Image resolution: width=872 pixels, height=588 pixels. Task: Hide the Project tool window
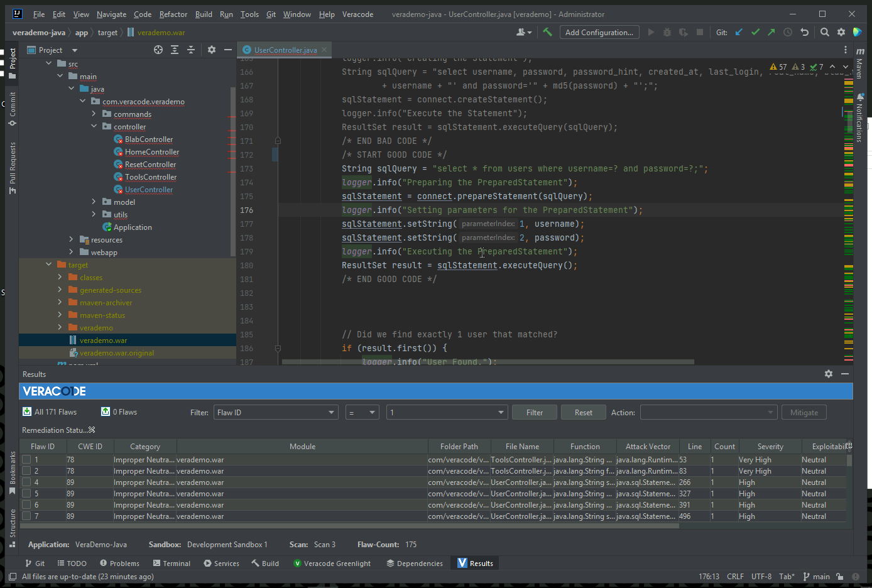pyautogui.click(x=228, y=50)
